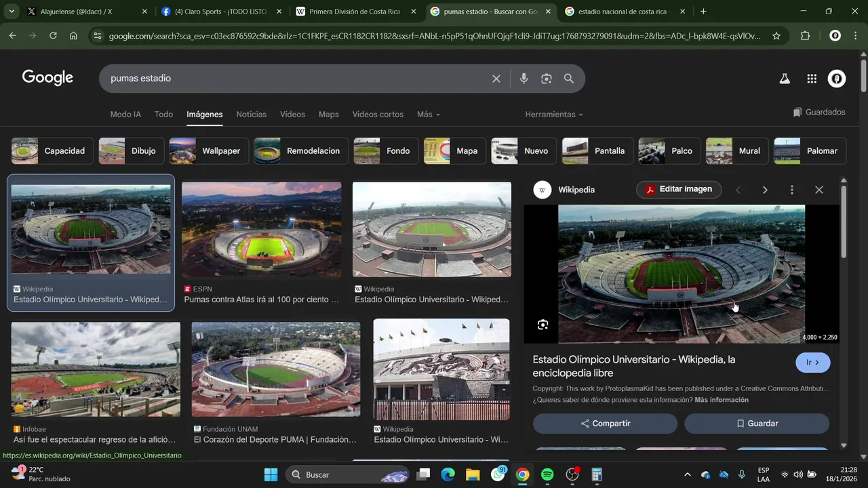Bookmark this page with the star icon
The image size is (868, 488).
coord(776,36)
